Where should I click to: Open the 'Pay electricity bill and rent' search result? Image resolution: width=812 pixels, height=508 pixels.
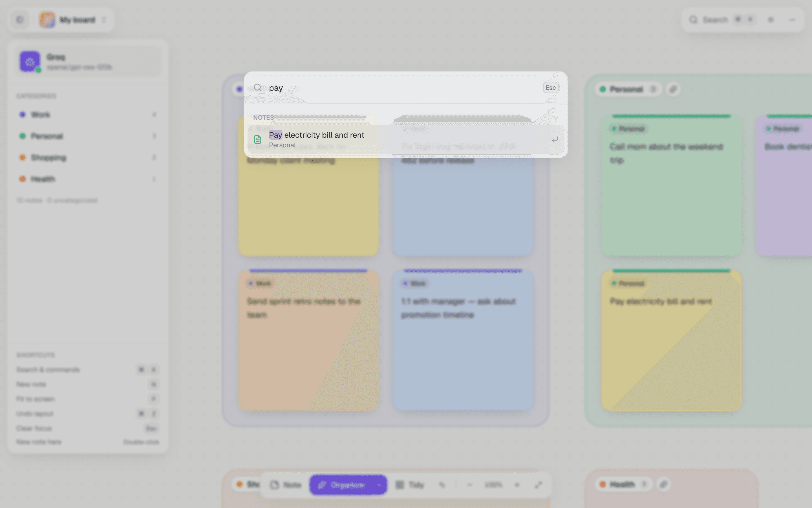tap(406, 139)
